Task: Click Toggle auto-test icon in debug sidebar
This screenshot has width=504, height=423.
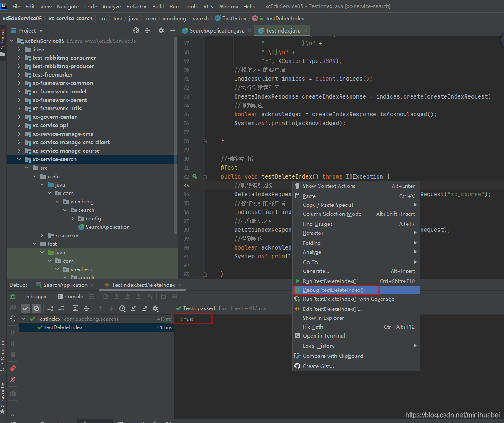Action: 13,319
